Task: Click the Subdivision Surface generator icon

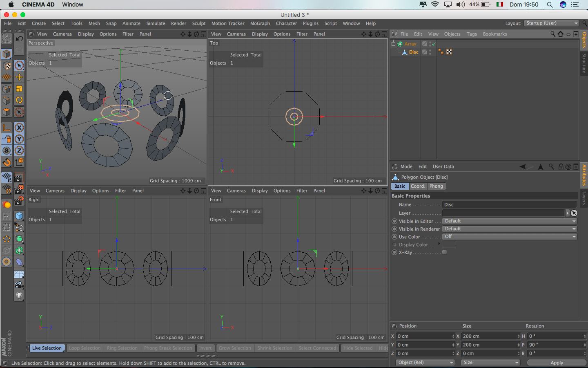Action: (19, 239)
